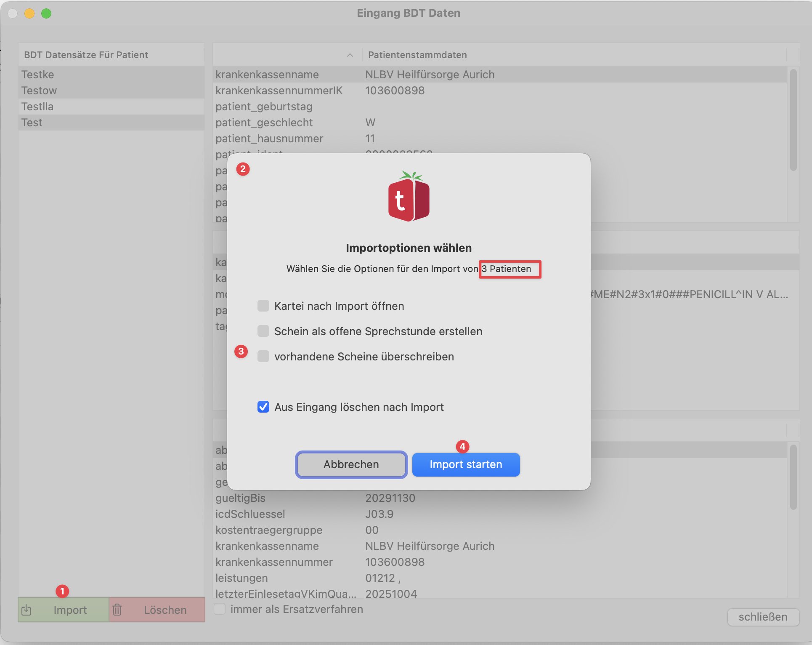Enable immer als Ersatzverfahren checkbox
The height and width of the screenshot is (645, 812).
(220, 609)
